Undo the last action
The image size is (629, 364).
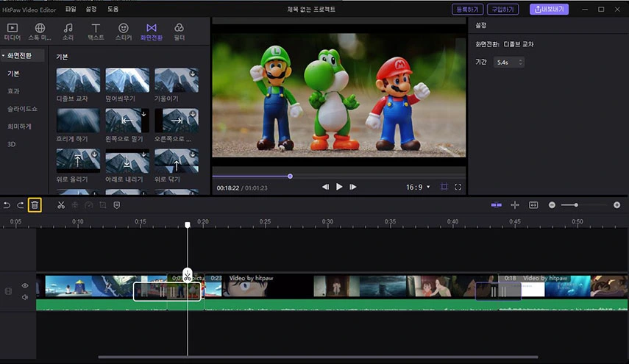7,205
